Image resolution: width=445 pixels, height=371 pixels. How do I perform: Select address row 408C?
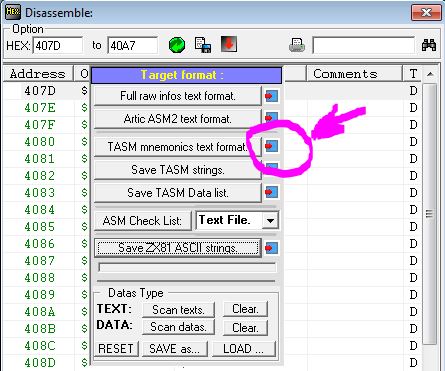pyautogui.click(x=40, y=346)
